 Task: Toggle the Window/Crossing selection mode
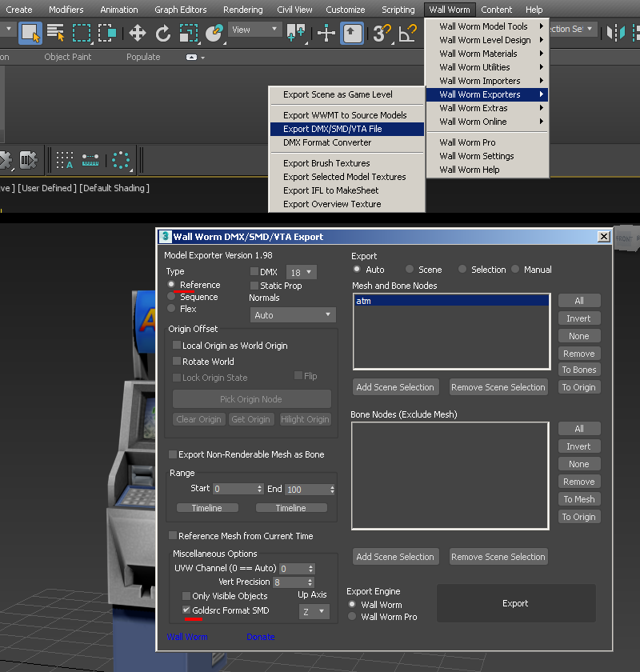click(x=106, y=33)
